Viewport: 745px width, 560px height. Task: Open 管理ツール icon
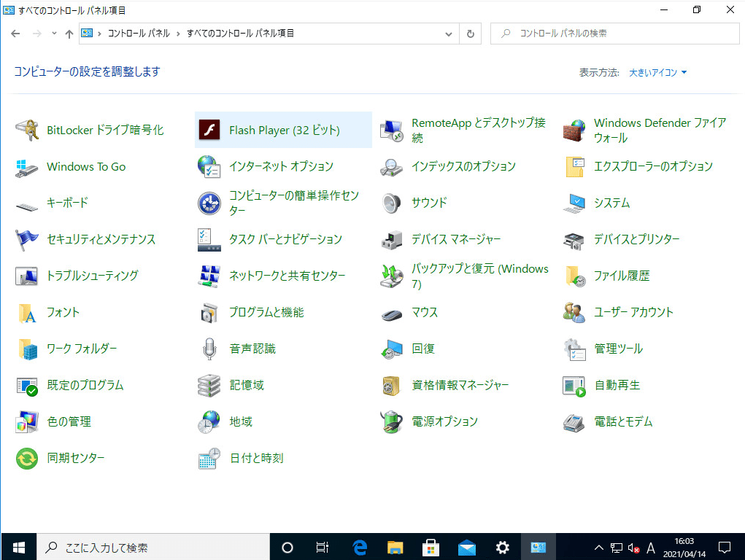[x=574, y=349]
